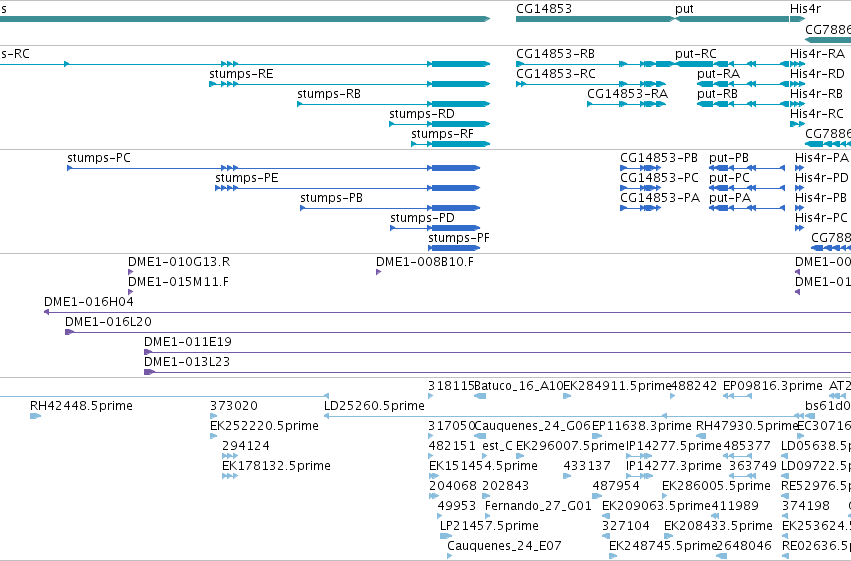This screenshot has height=561, width=851.
Task: Click the His4r gene label
Action: coord(805,9)
